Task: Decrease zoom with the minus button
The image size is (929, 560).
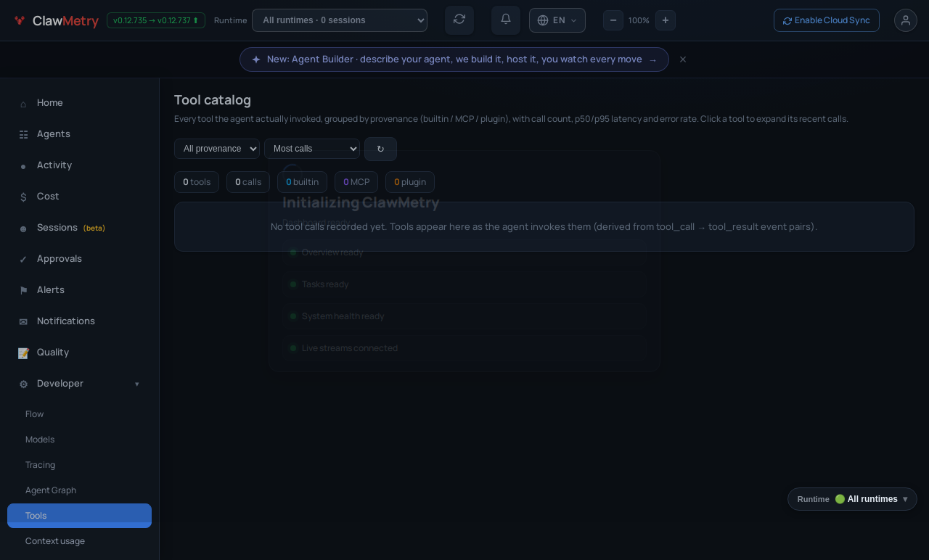Action: [x=613, y=20]
